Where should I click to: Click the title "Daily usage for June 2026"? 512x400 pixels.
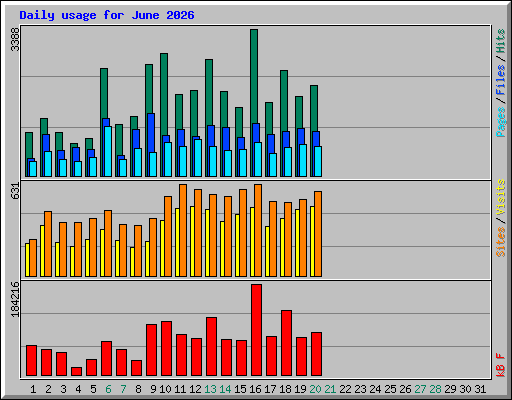coord(107,15)
